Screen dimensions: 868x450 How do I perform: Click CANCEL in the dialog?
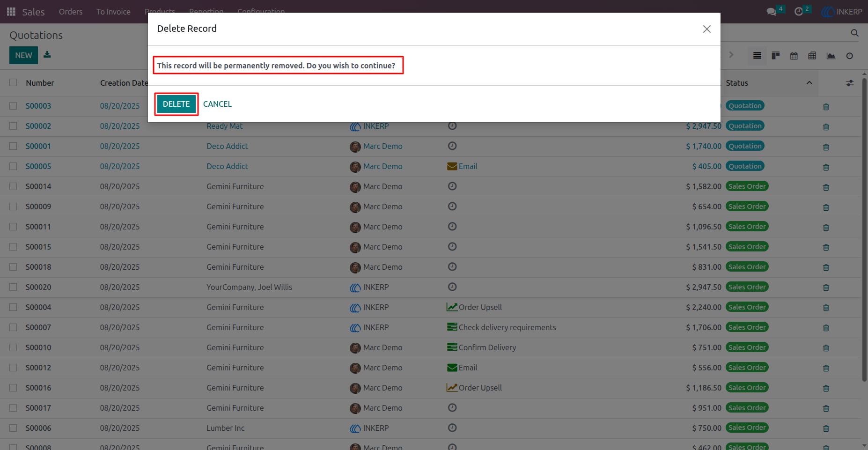(x=217, y=104)
